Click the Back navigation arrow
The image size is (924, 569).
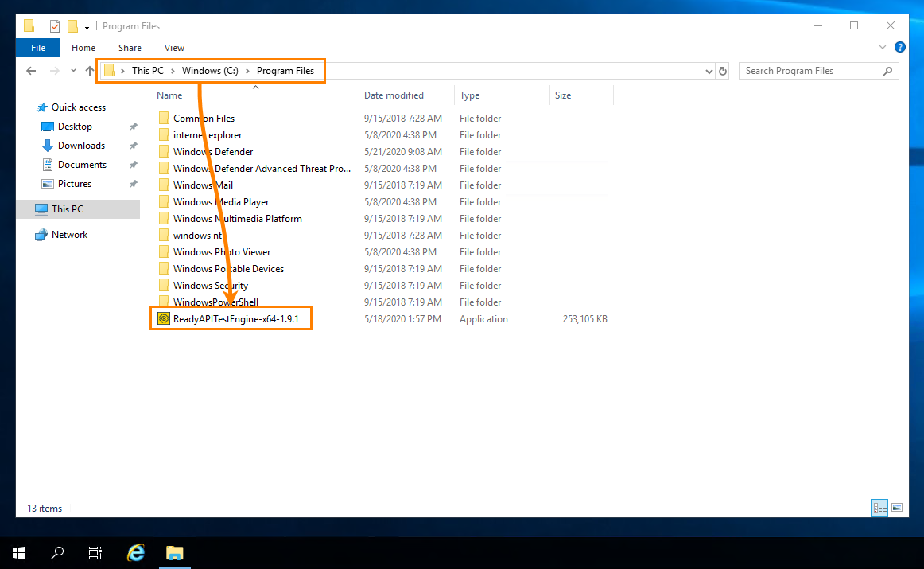click(x=31, y=71)
